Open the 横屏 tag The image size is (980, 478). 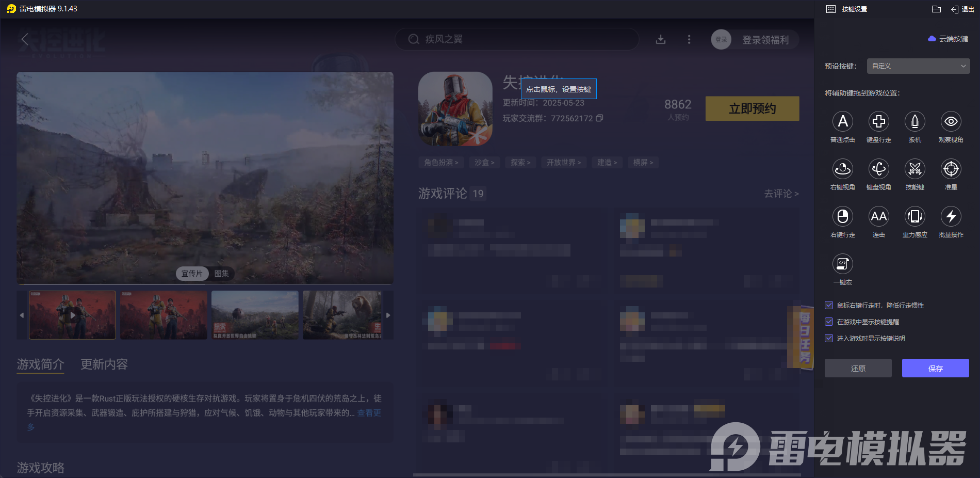pyautogui.click(x=643, y=163)
